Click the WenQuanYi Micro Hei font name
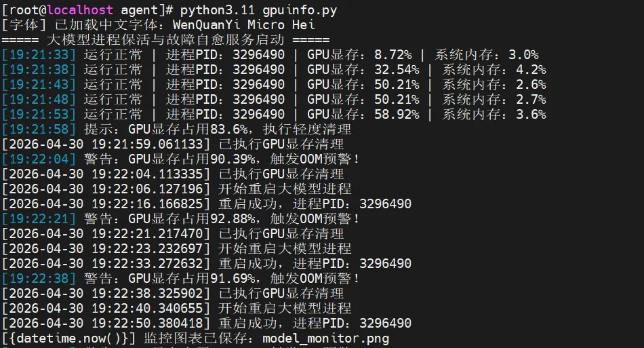644x348 pixels. [244, 25]
